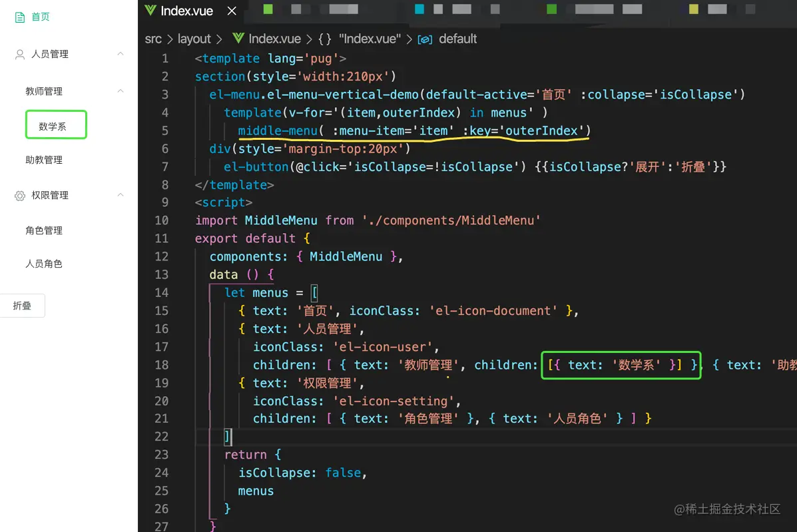The image size is (797, 532).
Task: Select the 教师管理 submenu label
Action: [44, 91]
